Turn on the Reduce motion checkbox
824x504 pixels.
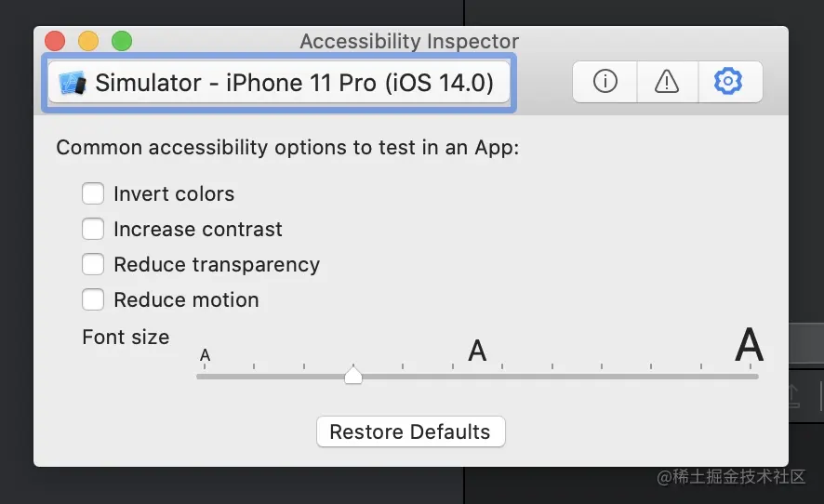[x=93, y=299]
